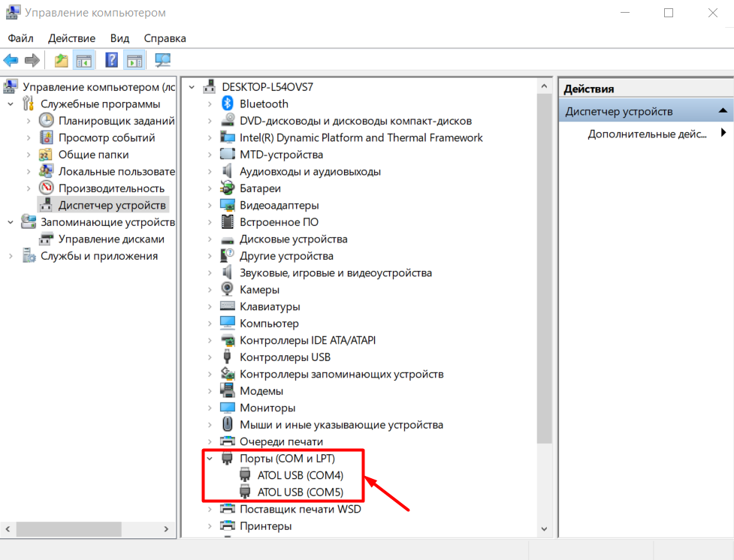The width and height of the screenshot is (734, 560).
Task: Click left pane scroll right arrow
Action: [166, 529]
